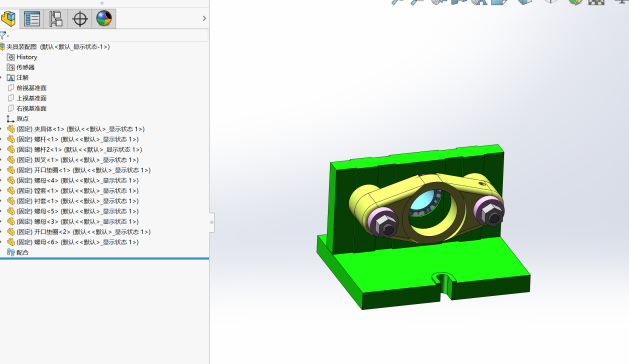Select the 上视基准面 top plane icon
Image resolution: width=629 pixels, height=364 pixels.
11,98
